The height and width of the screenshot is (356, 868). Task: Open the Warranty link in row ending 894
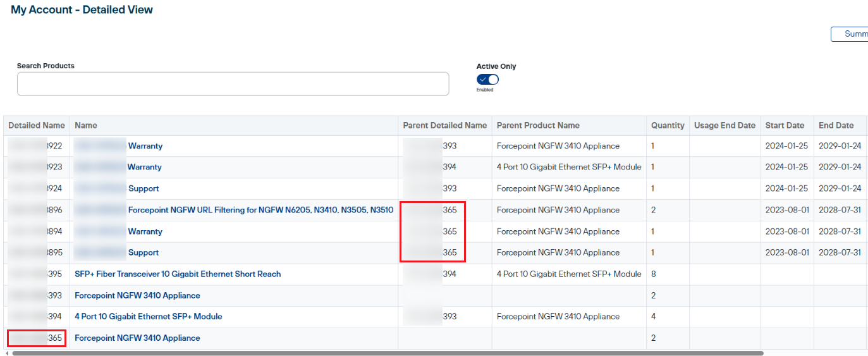point(145,231)
